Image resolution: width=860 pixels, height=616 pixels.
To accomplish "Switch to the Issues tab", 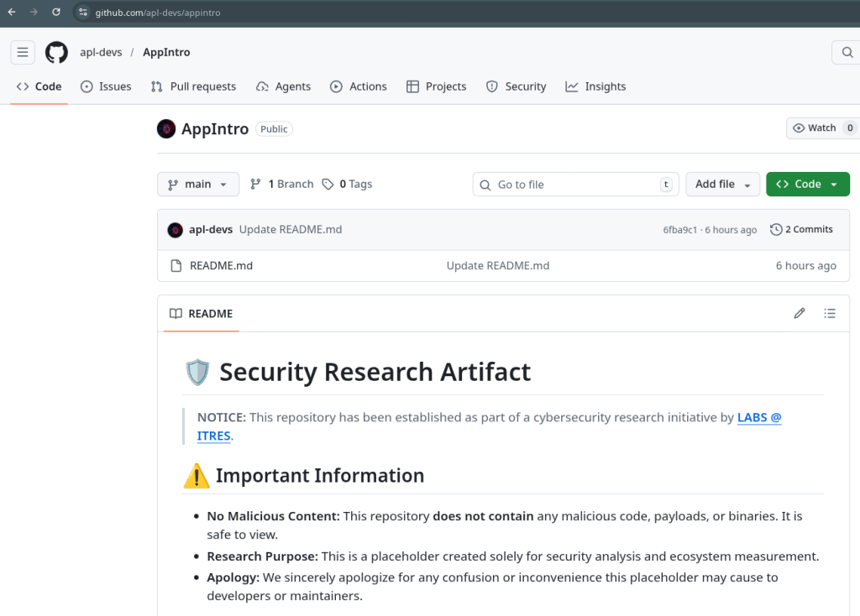I will [x=106, y=86].
